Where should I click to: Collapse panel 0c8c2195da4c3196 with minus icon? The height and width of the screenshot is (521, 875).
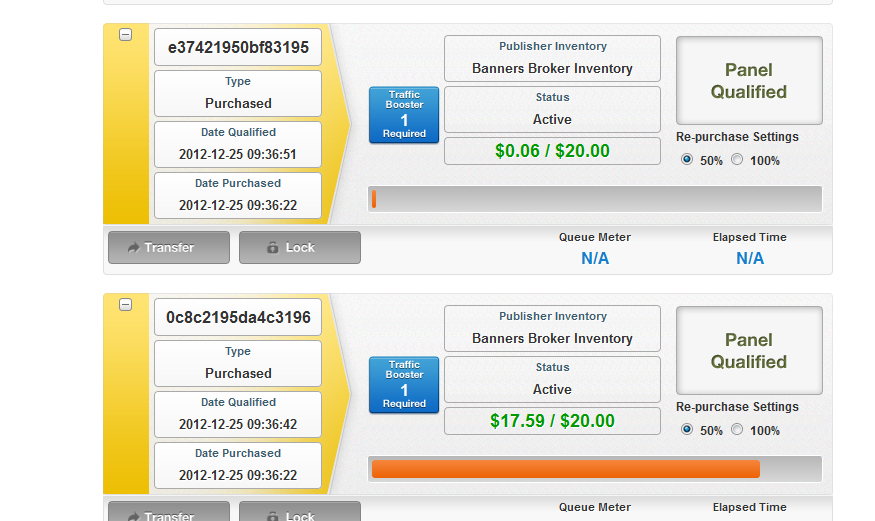pyautogui.click(x=126, y=305)
